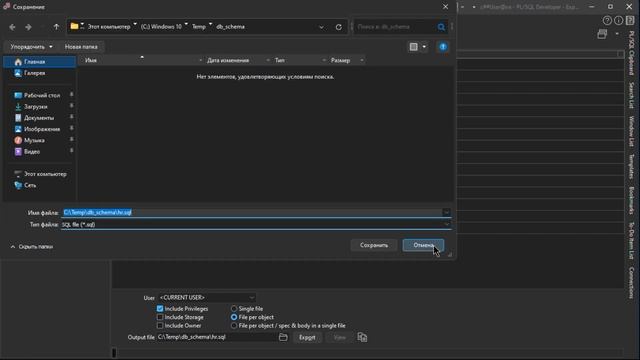The width and height of the screenshot is (640, 360).
Task: Go up one folder level
Action: coord(56,27)
